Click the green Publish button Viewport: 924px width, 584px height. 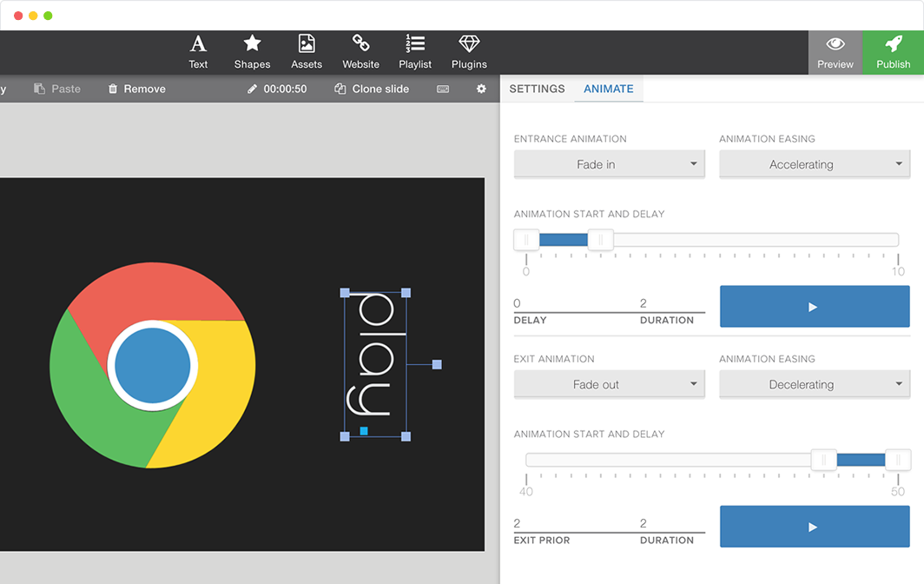tap(893, 52)
